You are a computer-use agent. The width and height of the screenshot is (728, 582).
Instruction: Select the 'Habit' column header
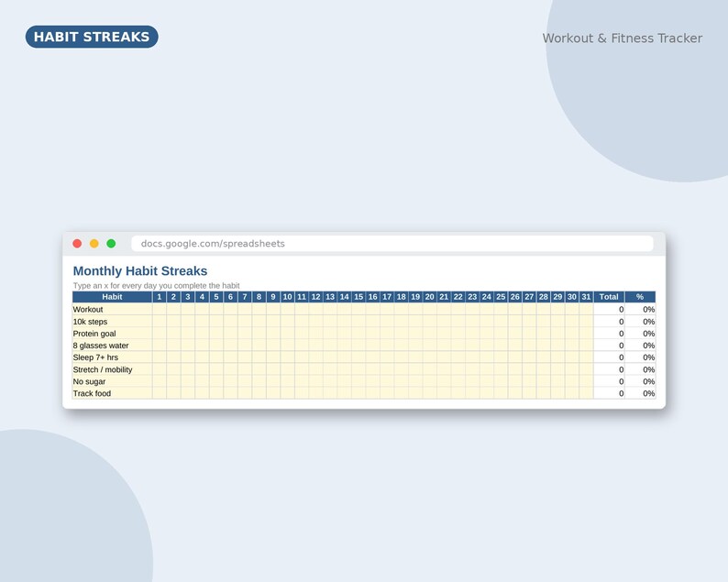[113, 297]
